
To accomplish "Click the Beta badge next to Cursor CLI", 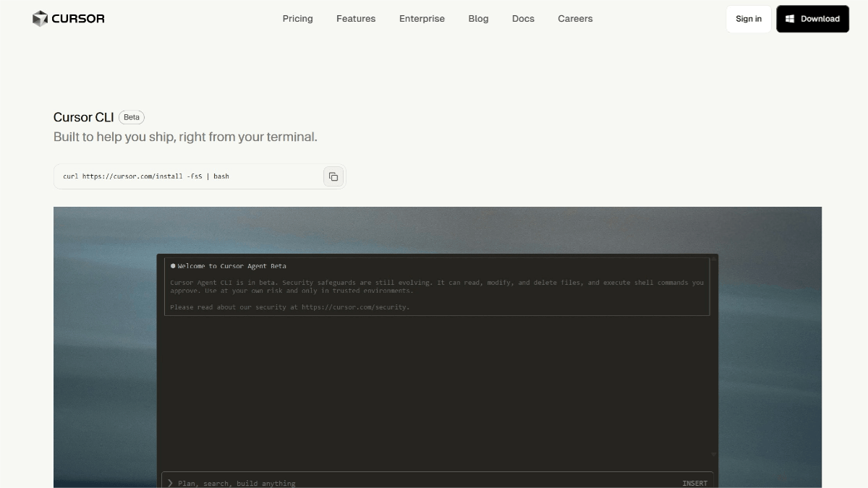I will pos(131,116).
